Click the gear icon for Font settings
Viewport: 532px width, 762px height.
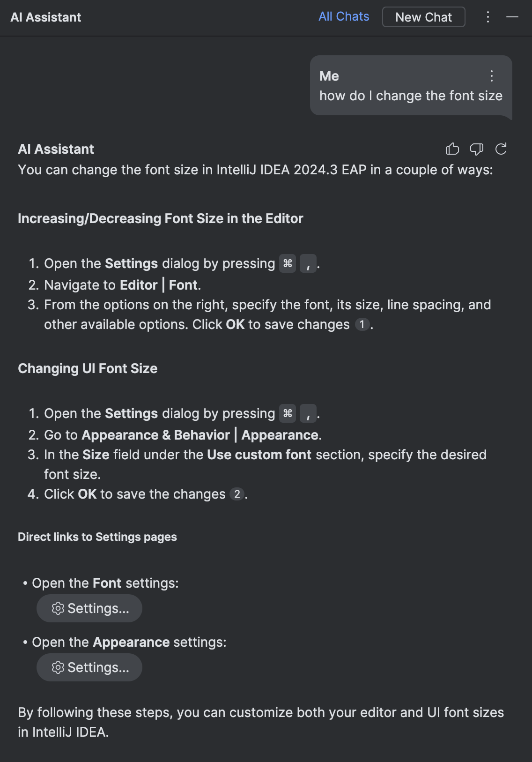[58, 608]
